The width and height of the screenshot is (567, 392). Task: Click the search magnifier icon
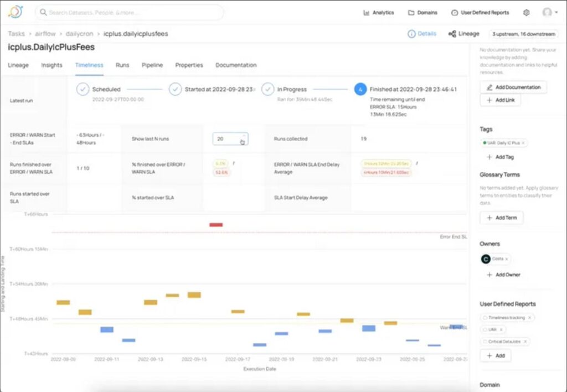(43, 12)
